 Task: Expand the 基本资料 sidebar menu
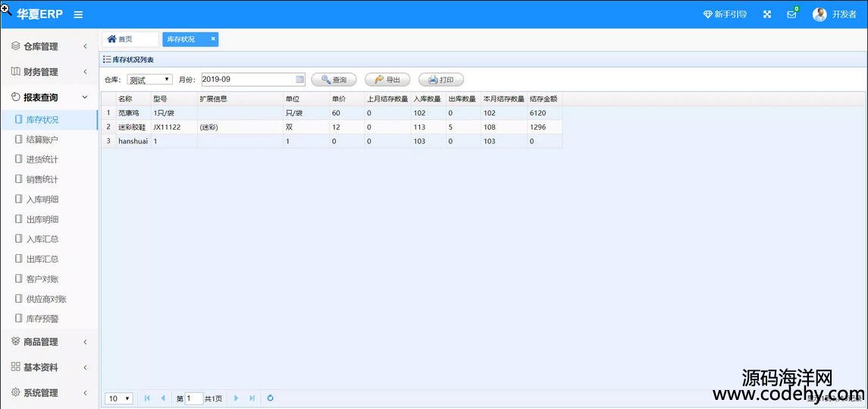pos(49,367)
